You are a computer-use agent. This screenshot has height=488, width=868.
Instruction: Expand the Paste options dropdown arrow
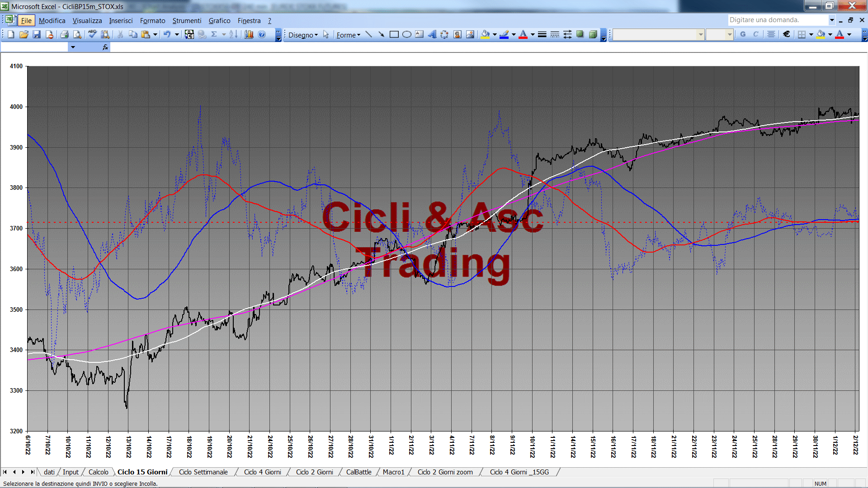[x=155, y=34]
